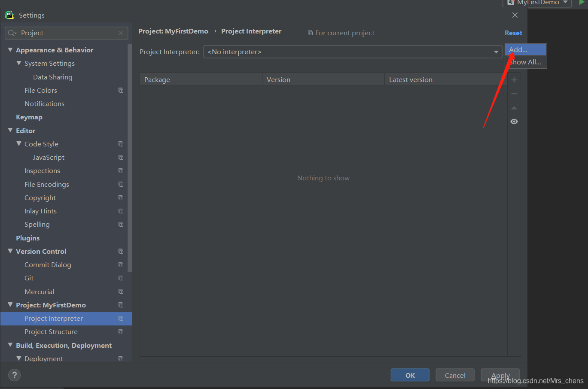Collapse Build, Execution, Deployment section

[10, 345]
